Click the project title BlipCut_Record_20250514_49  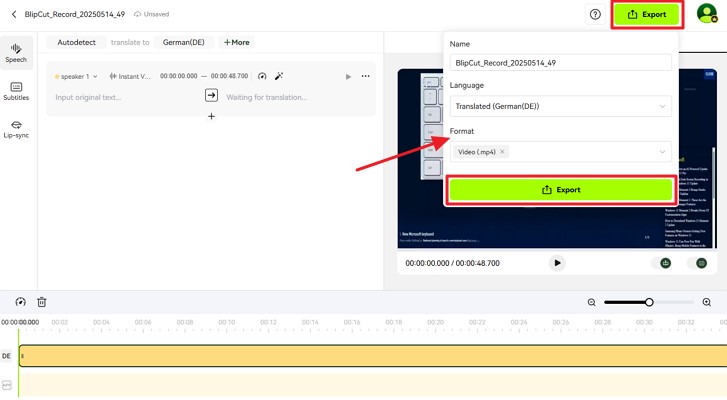point(75,14)
